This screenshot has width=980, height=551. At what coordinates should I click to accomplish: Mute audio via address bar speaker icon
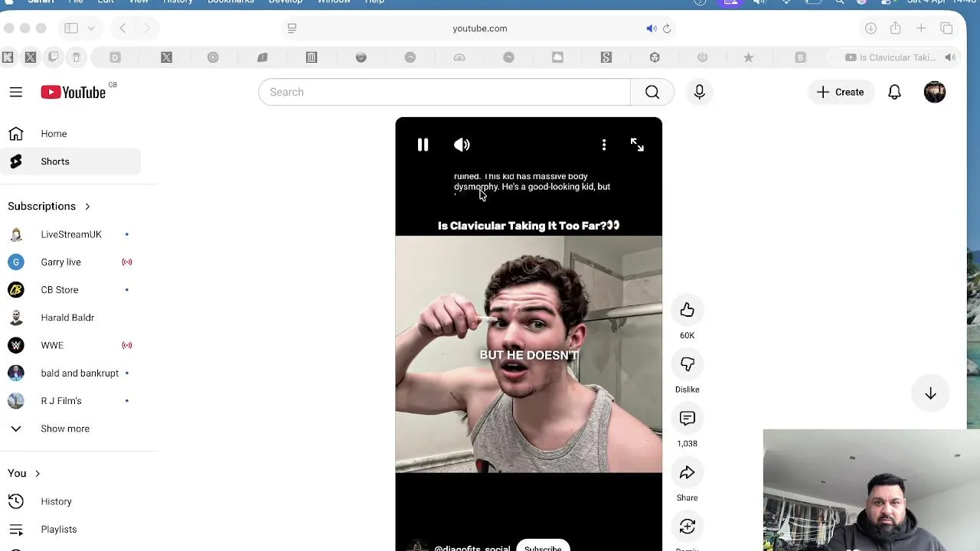[x=651, y=28]
